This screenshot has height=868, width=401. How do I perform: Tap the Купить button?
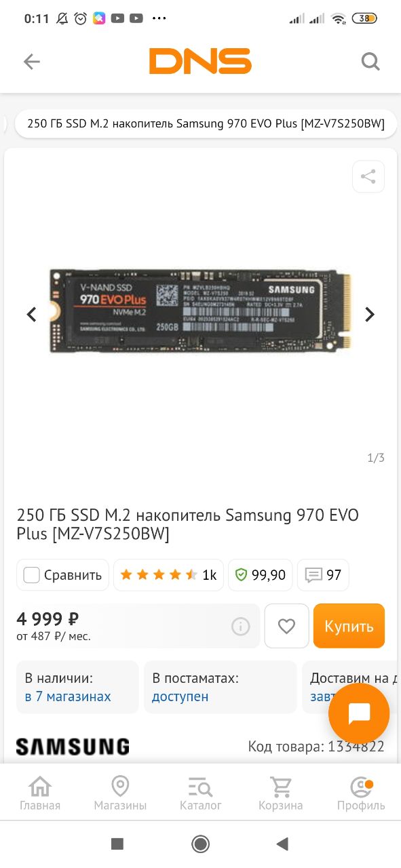[349, 626]
